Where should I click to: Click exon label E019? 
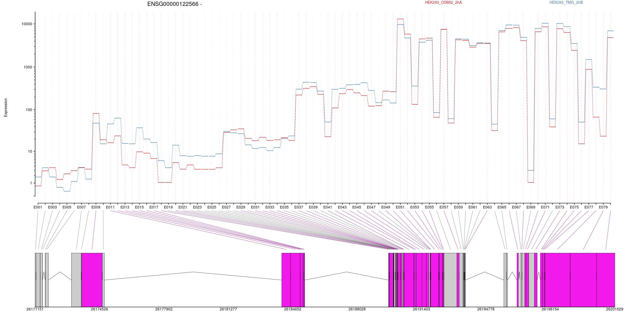tap(168, 207)
